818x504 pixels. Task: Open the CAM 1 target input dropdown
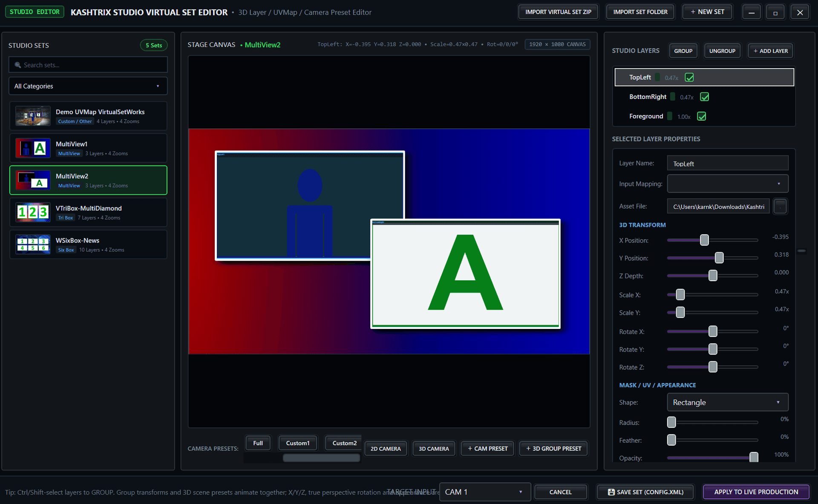pyautogui.click(x=485, y=492)
